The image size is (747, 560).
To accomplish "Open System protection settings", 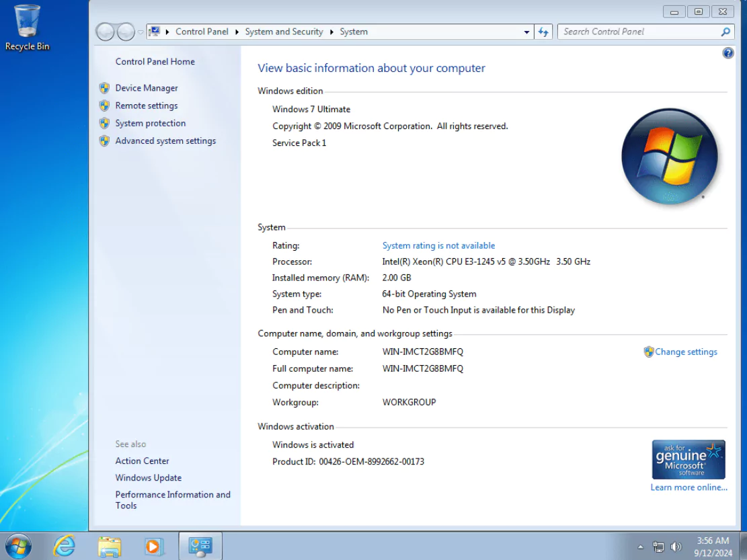I will 150,123.
